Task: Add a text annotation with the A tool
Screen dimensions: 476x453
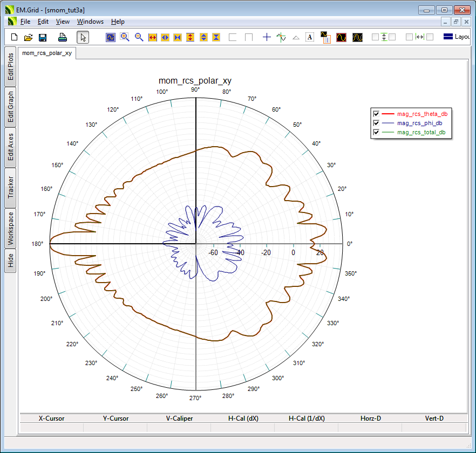Action: pyautogui.click(x=310, y=37)
